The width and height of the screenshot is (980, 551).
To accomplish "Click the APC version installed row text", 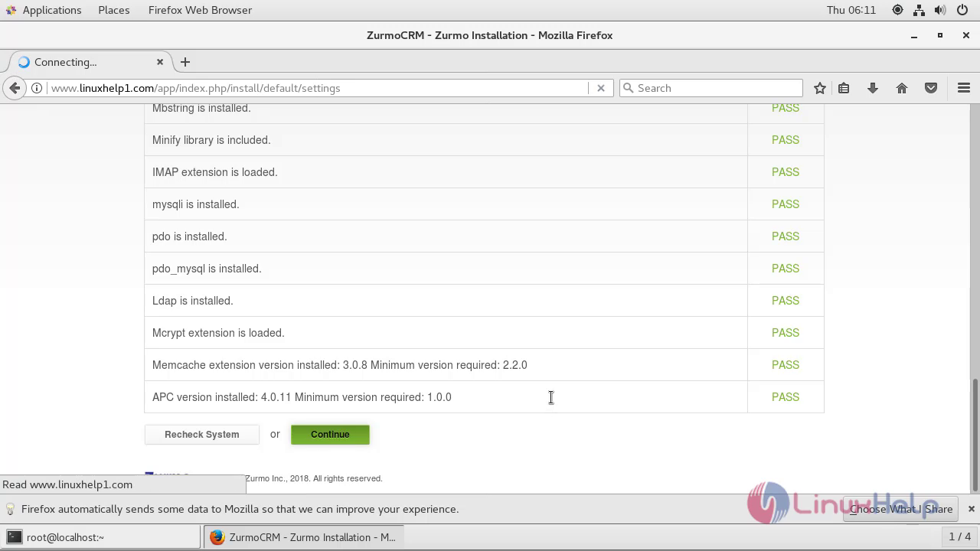I will click(x=302, y=397).
